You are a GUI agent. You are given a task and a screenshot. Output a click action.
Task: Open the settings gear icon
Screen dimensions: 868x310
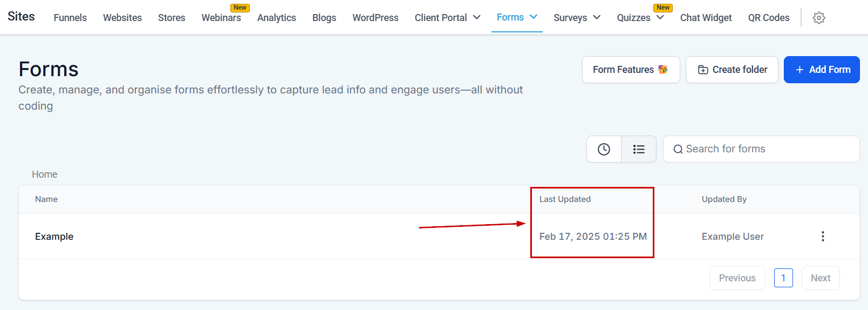pos(818,18)
